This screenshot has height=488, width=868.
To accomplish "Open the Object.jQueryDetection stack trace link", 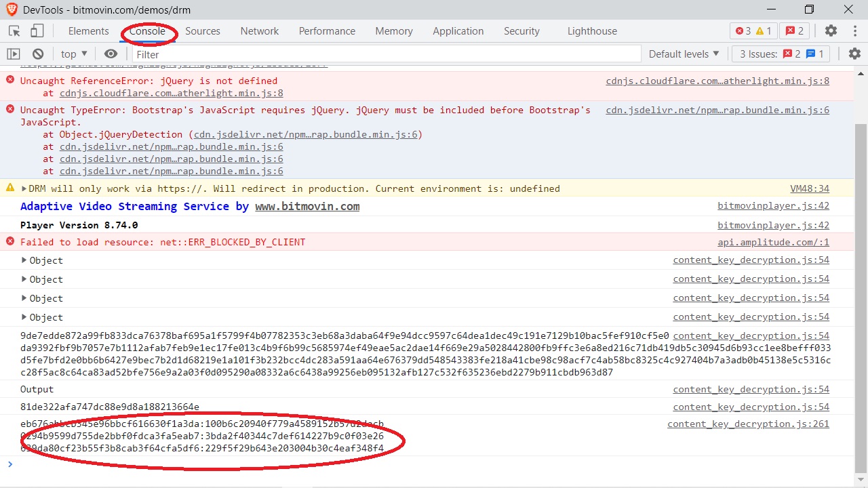I will 306,135.
